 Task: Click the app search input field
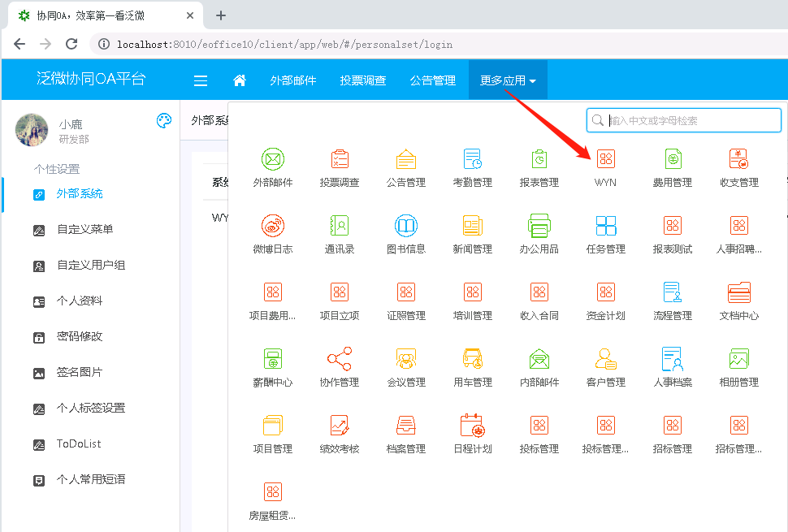pyautogui.click(x=691, y=120)
